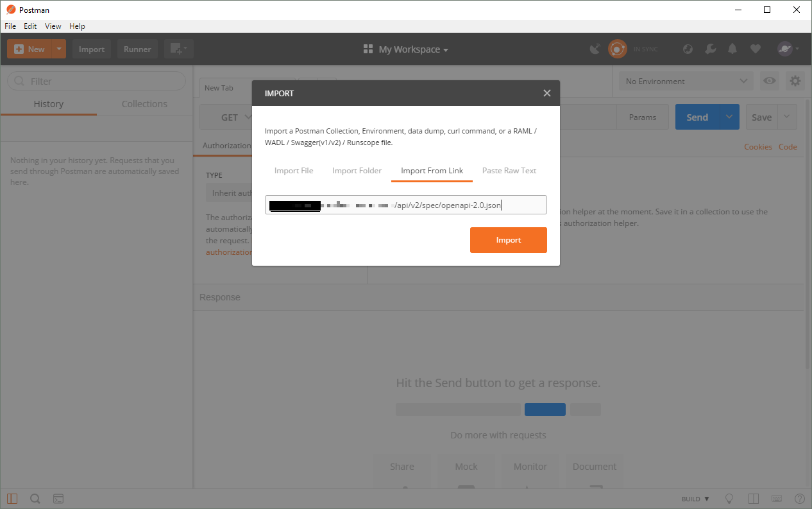Screen dimensions: 812x509
Task: Click the Share option under requests
Action: point(402,472)
